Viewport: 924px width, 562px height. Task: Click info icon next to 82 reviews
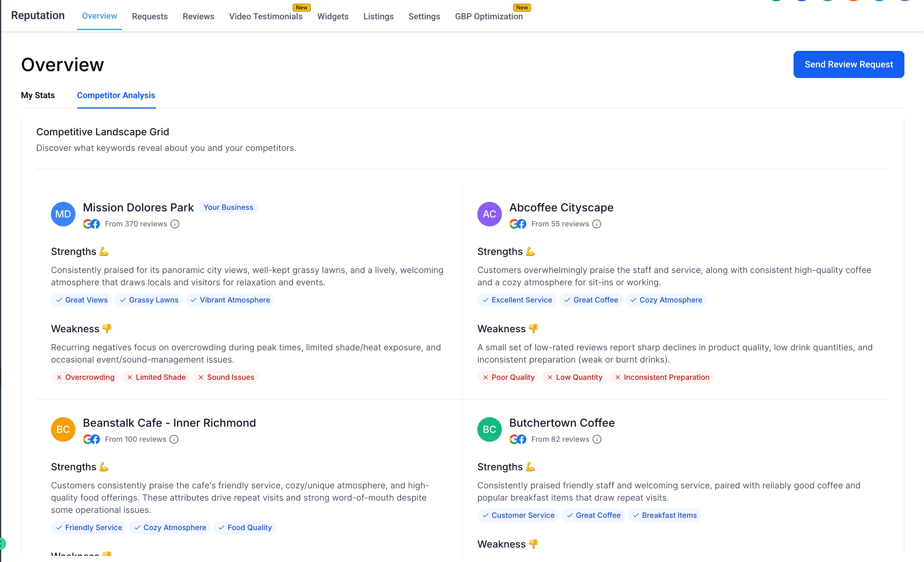coord(597,439)
